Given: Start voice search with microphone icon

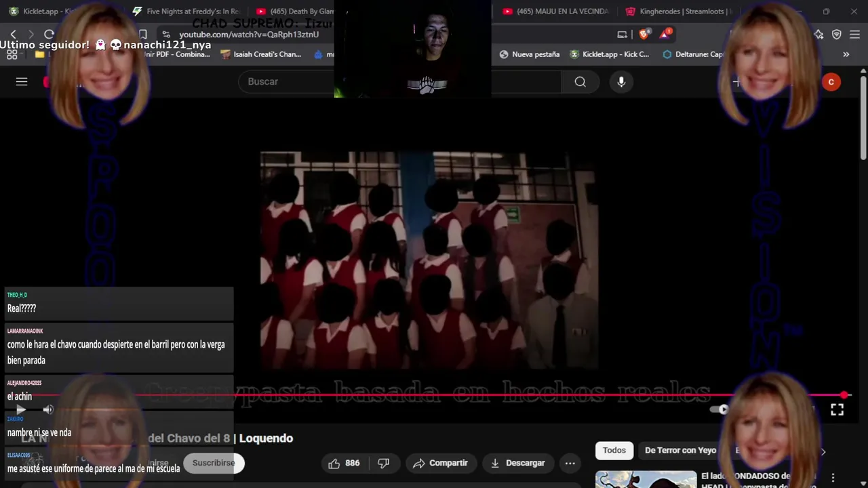Looking at the screenshot, I should tap(621, 81).
